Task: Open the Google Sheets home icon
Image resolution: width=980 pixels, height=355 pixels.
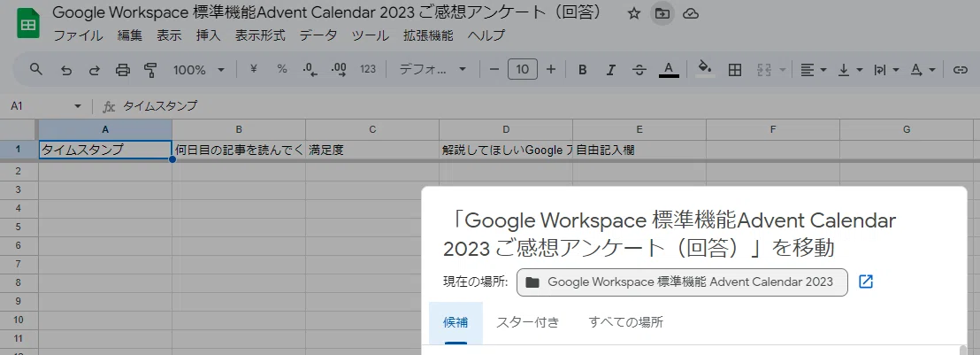Action: 27,24
